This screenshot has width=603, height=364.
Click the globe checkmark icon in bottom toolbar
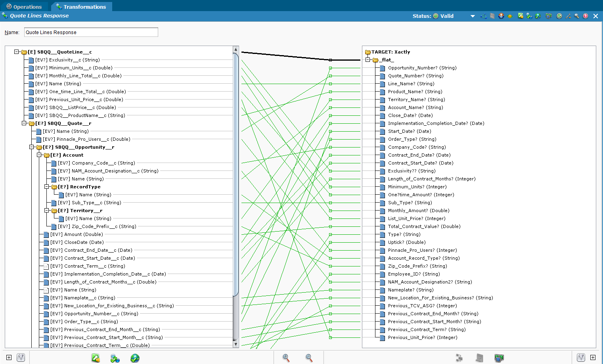click(135, 358)
